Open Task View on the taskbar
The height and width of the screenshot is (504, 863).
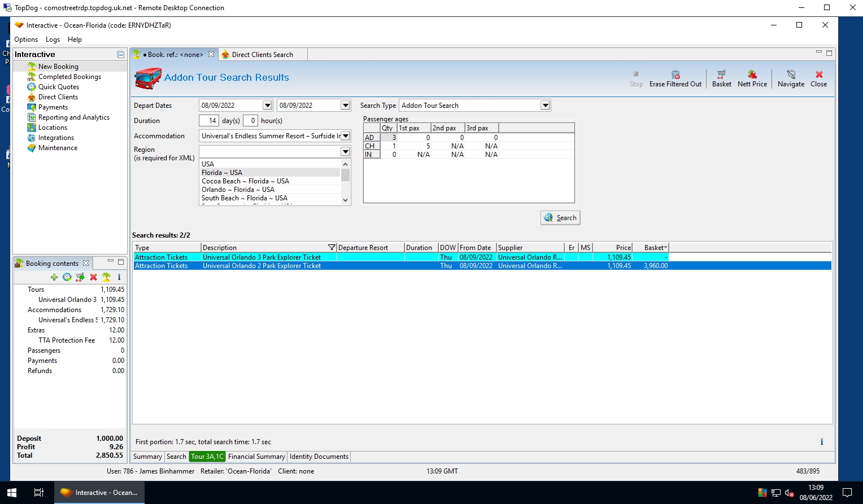38,493
